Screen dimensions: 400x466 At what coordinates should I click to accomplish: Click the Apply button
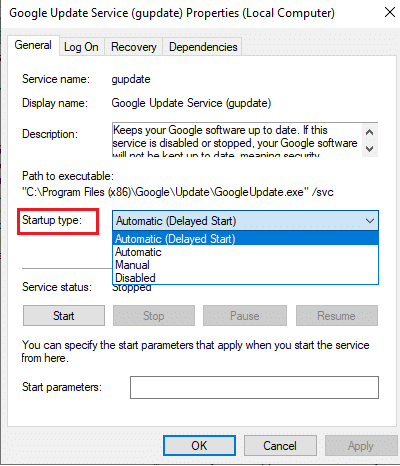[x=361, y=445]
